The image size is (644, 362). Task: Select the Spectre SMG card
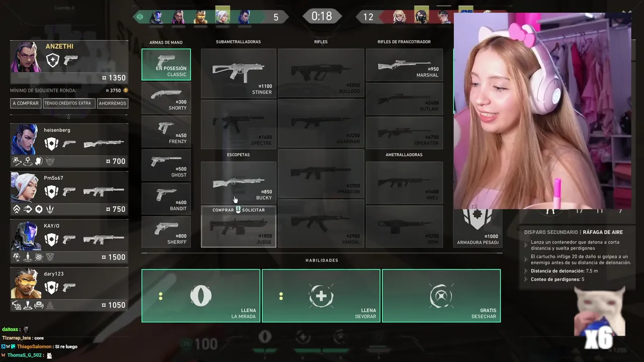coord(238,124)
